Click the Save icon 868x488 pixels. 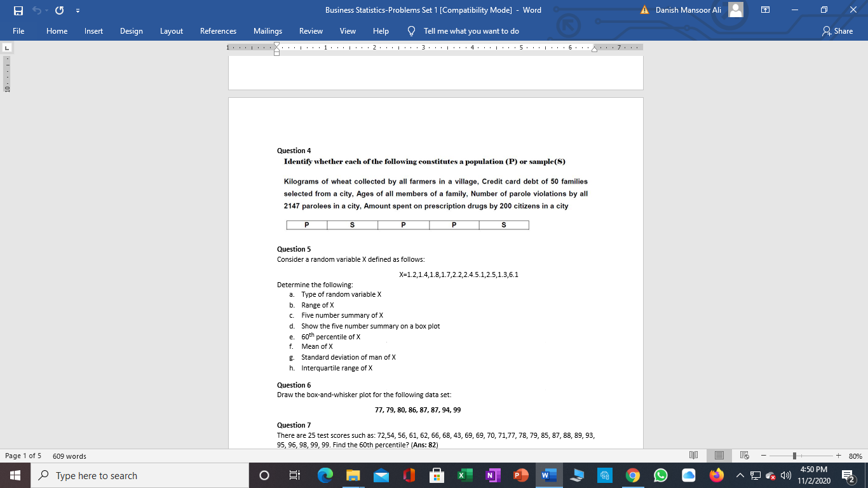[x=17, y=10]
